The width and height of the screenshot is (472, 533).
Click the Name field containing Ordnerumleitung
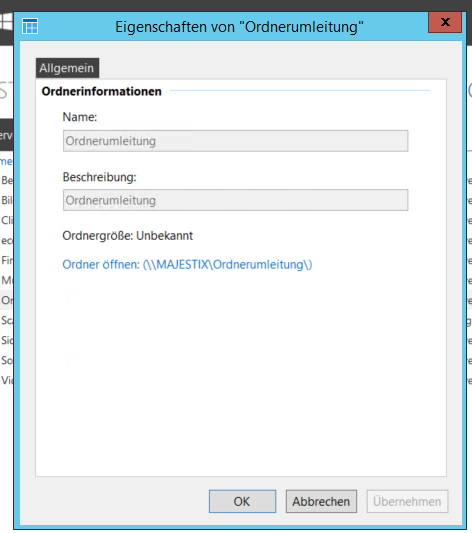pos(235,141)
